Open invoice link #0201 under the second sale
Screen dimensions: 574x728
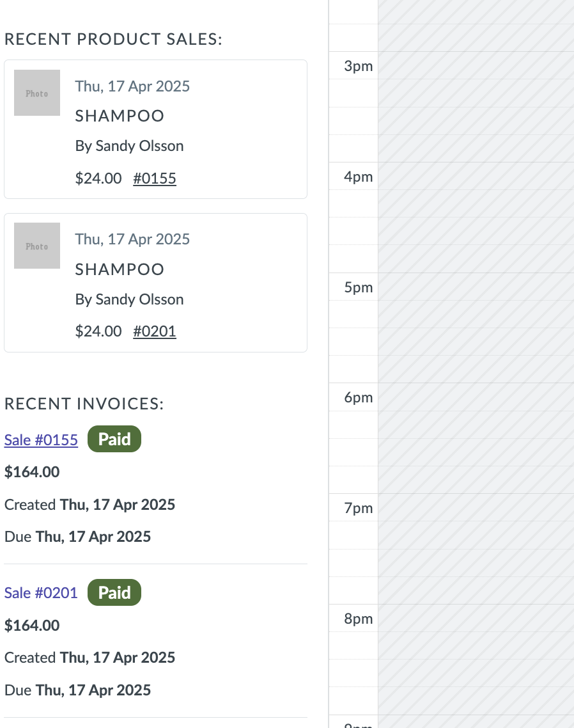pyautogui.click(x=154, y=331)
